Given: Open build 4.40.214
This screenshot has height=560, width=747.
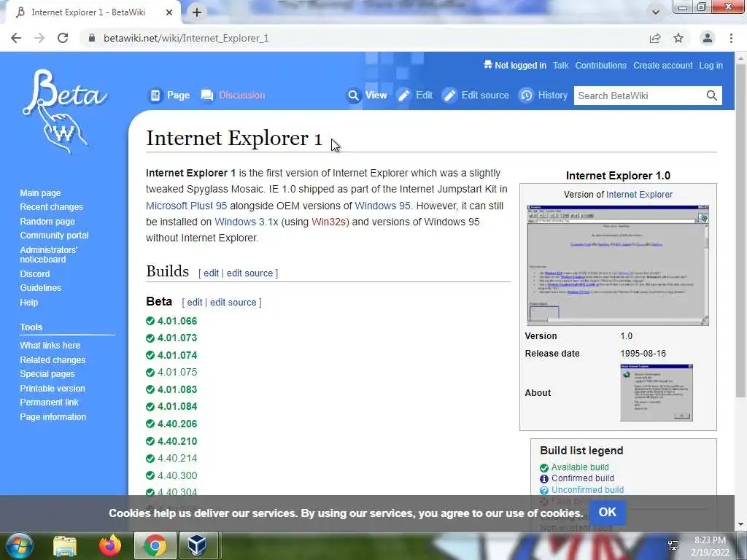Looking at the screenshot, I should 177,458.
